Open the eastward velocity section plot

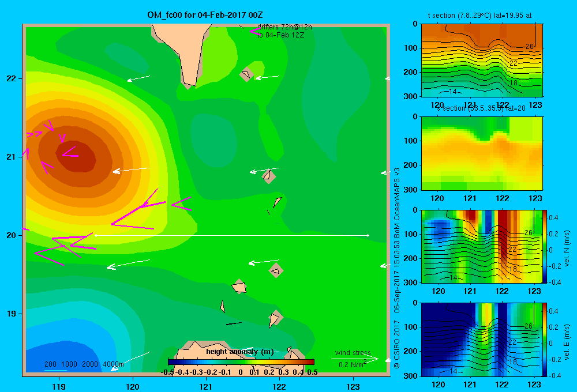[482, 340]
